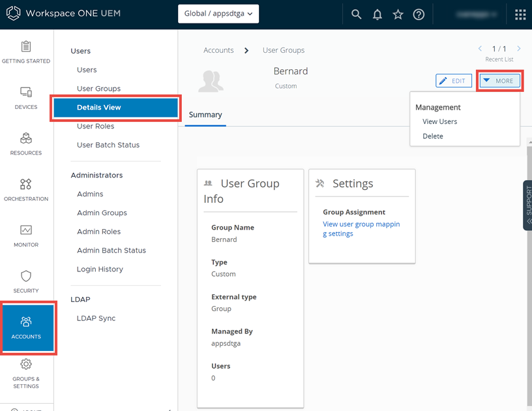Open saved pages star icon

[x=398, y=14]
